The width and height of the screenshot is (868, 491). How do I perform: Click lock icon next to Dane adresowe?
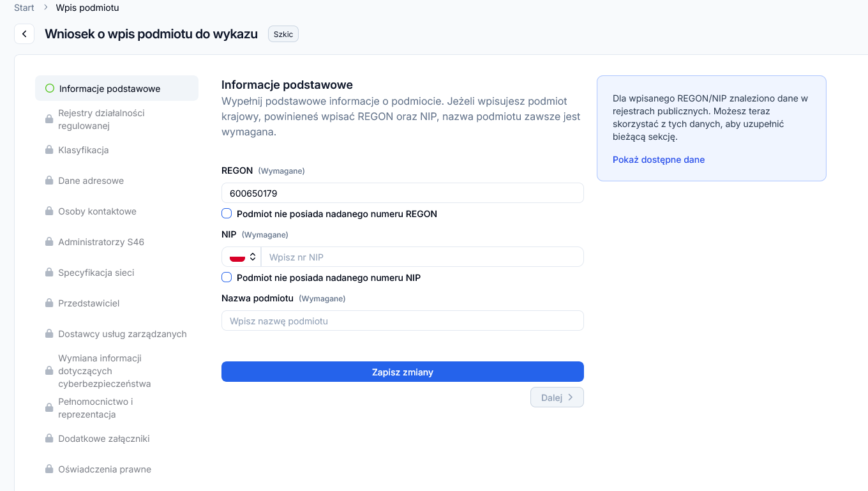(49, 181)
